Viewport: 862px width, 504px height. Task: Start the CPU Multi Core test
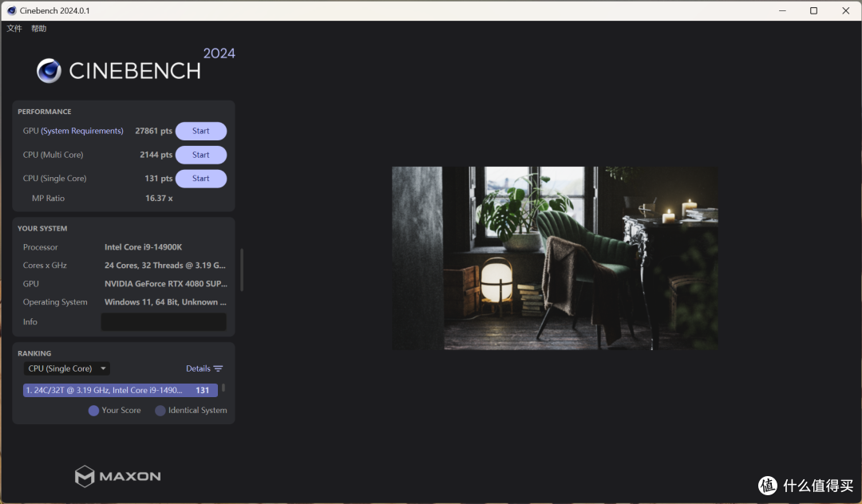pyautogui.click(x=200, y=155)
